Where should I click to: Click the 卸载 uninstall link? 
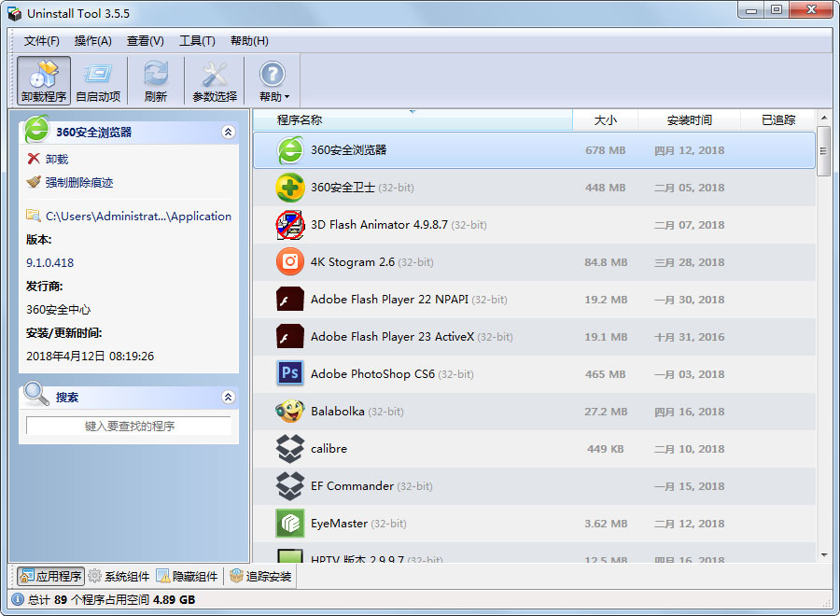pos(57,159)
